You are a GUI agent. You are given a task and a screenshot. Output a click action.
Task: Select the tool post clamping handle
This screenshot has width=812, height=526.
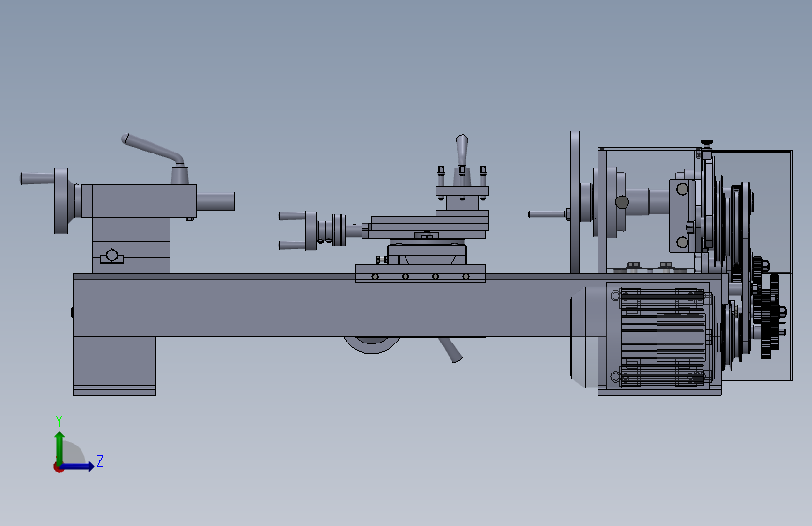click(462, 151)
